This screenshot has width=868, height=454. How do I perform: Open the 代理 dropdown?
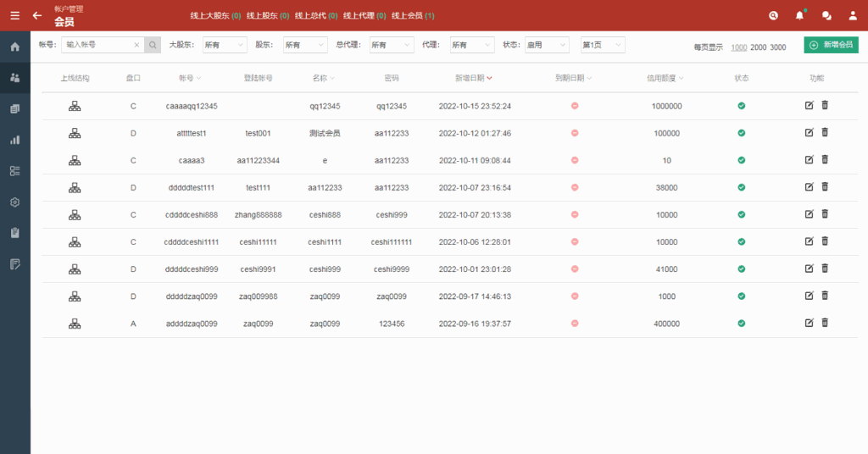(471, 45)
